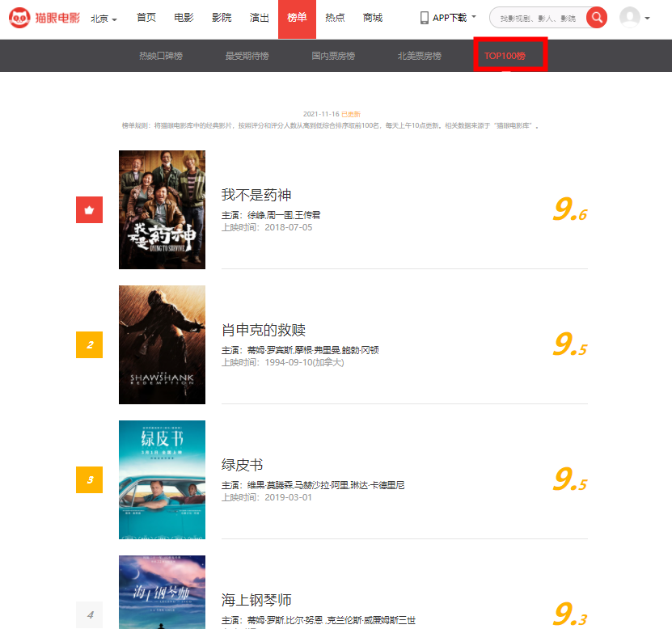Click the 猫眼电影 brand text

57,18
